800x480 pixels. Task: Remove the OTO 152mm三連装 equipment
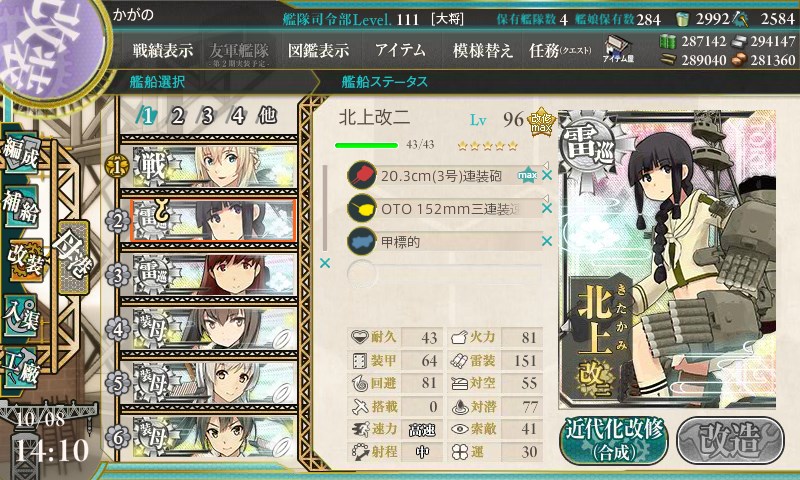pos(547,208)
